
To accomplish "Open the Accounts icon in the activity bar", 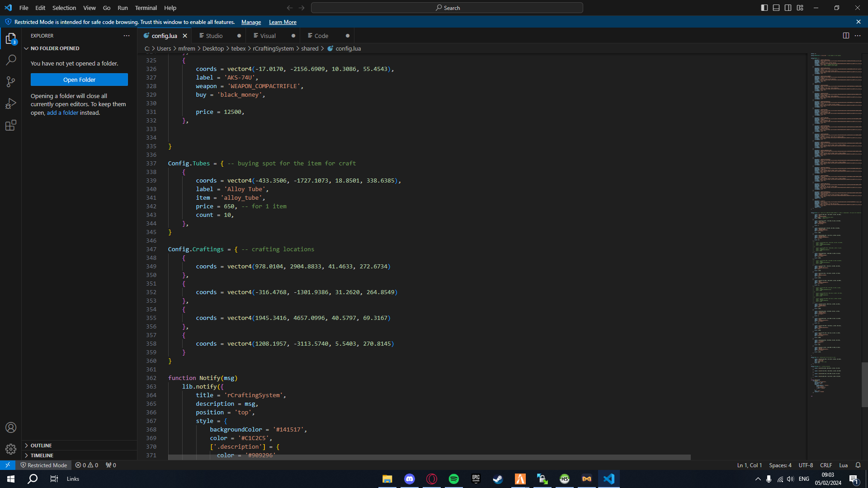I will point(11,427).
